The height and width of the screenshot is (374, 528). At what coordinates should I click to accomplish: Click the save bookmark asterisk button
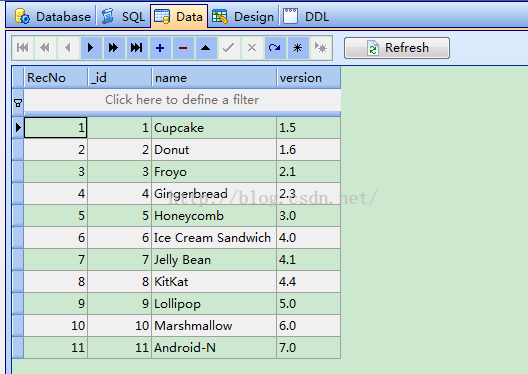click(x=298, y=48)
